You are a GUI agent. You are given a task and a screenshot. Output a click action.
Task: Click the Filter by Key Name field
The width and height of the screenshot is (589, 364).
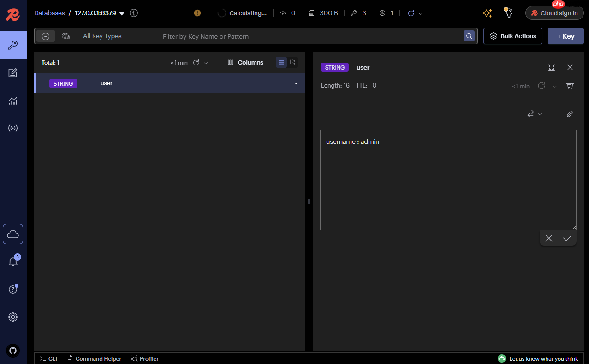[x=309, y=36]
